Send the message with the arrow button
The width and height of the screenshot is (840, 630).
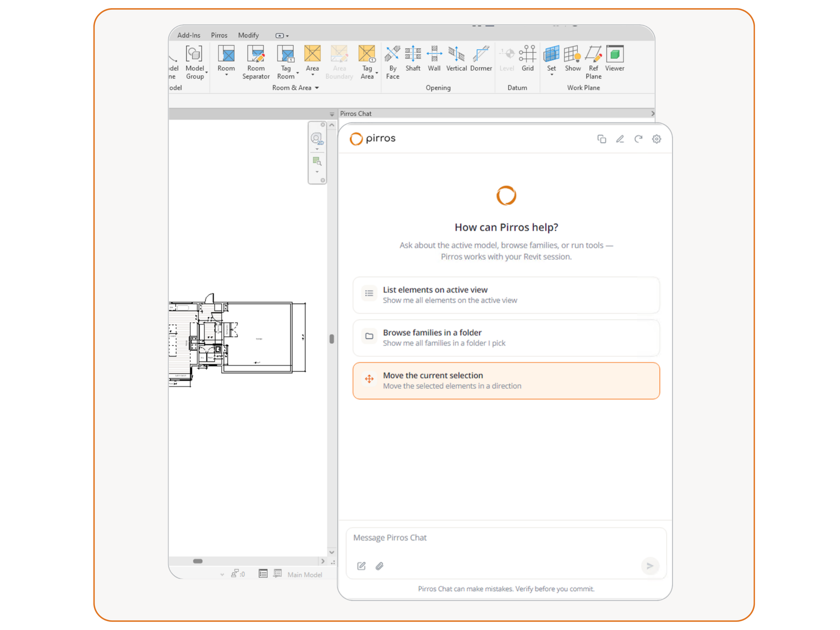click(650, 566)
